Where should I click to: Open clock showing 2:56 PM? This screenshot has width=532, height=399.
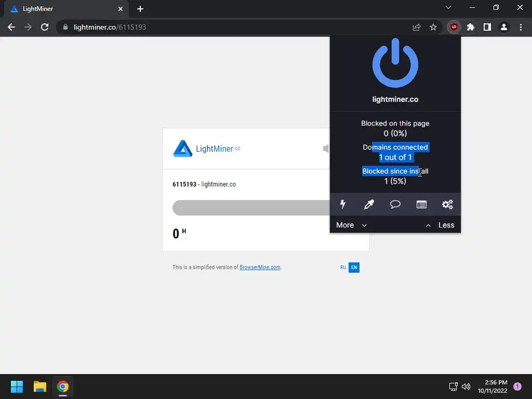pyautogui.click(x=493, y=387)
